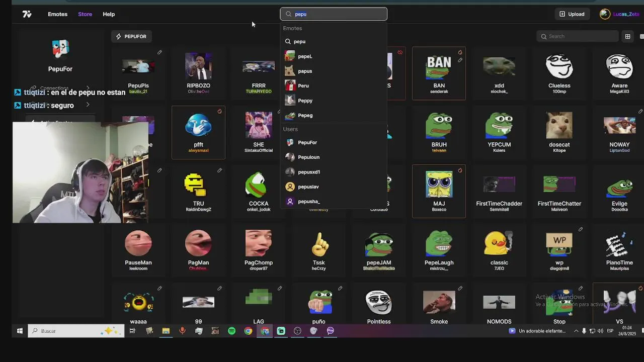Open Spotify from the taskbar
Viewport: 644px width, 362px height.
click(231, 331)
